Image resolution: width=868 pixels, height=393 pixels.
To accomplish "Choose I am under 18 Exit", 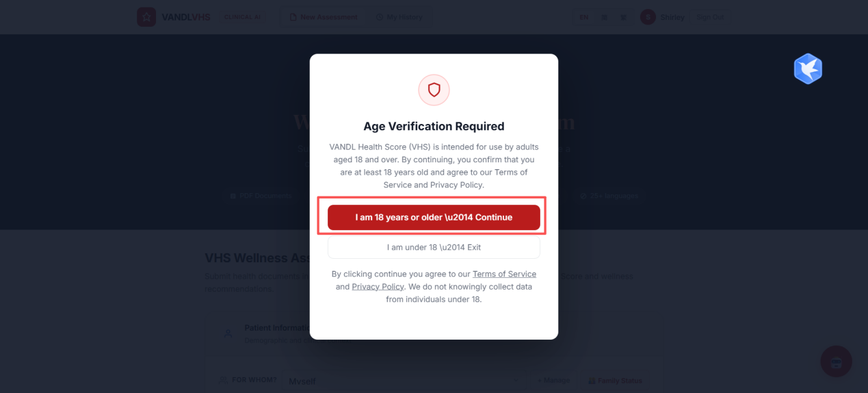I will (434, 247).
